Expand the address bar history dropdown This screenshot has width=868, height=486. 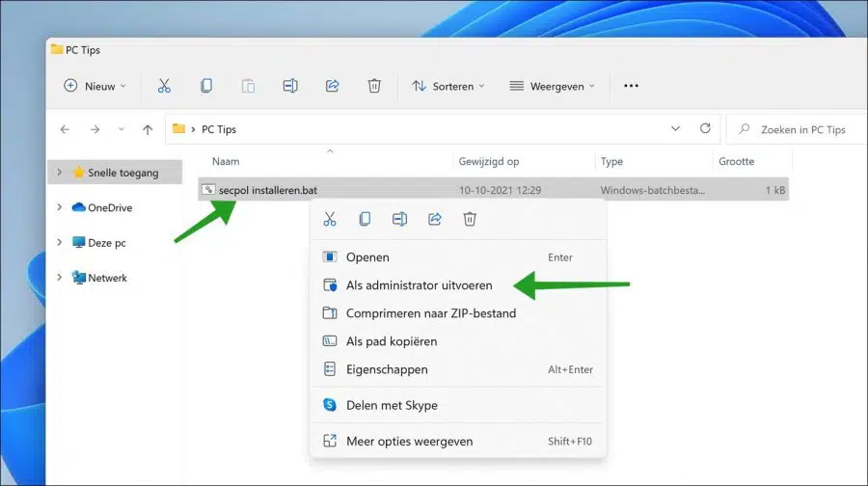point(675,128)
